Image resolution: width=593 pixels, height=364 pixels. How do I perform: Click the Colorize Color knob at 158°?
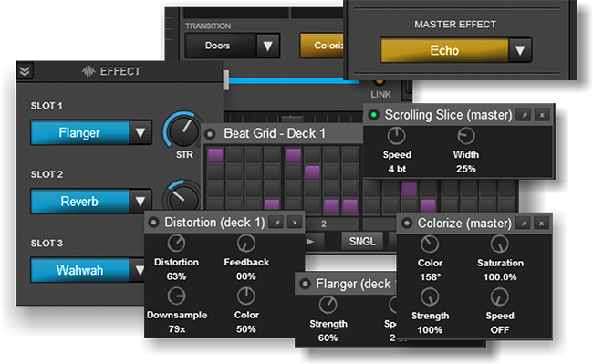(x=430, y=244)
